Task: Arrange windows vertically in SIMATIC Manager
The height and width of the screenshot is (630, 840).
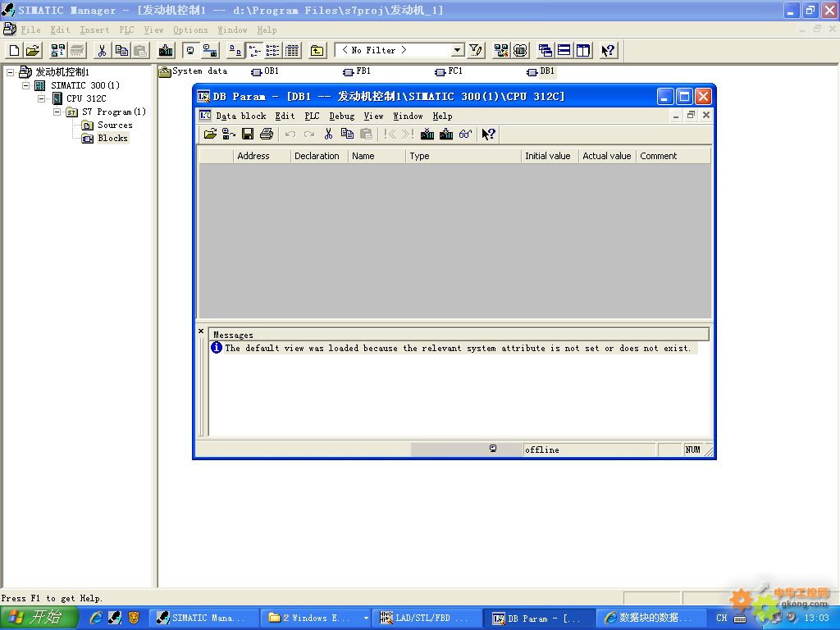Action: 583,50
